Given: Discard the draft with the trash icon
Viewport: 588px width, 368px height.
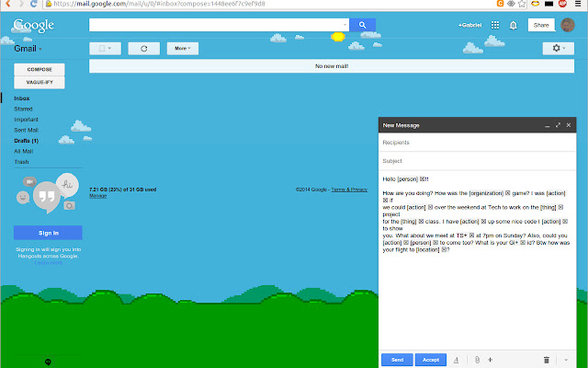Looking at the screenshot, I should pyautogui.click(x=547, y=360).
